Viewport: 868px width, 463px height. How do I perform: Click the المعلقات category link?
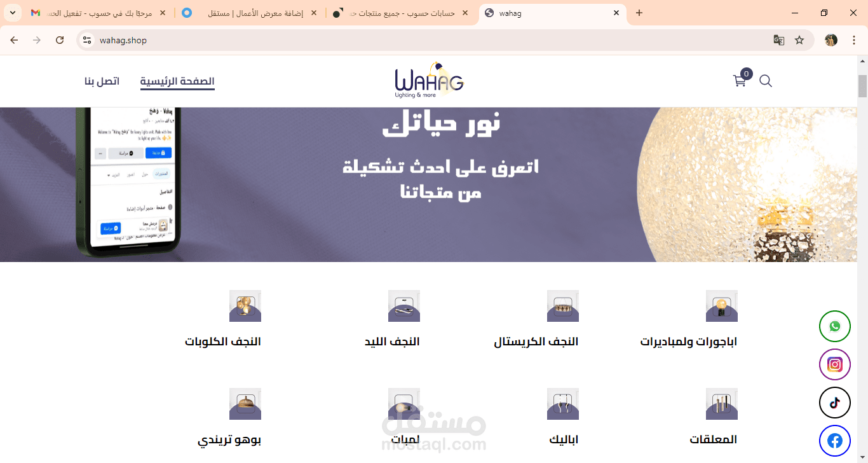point(713,439)
